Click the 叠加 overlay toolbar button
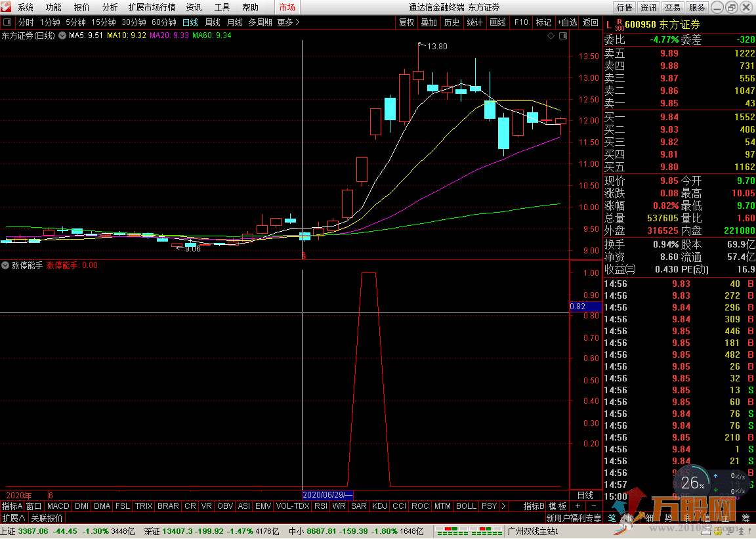Viewport: 756px width, 539px height. tap(429, 22)
